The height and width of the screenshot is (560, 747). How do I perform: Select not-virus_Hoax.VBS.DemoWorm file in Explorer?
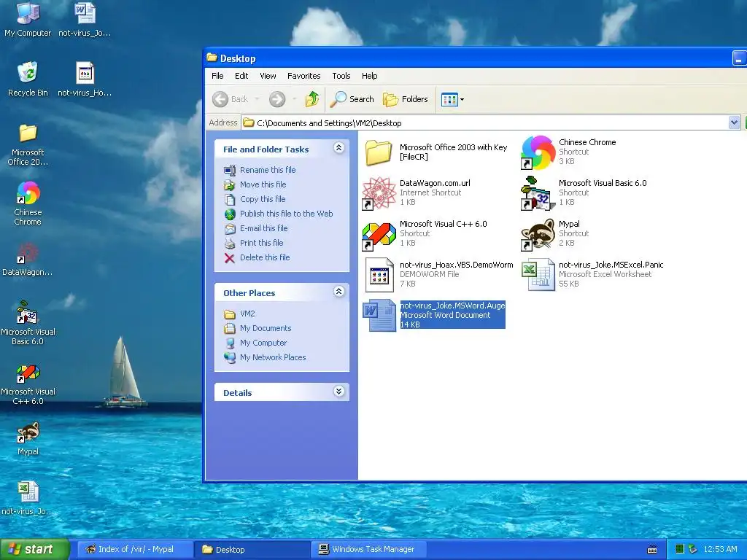click(438, 274)
